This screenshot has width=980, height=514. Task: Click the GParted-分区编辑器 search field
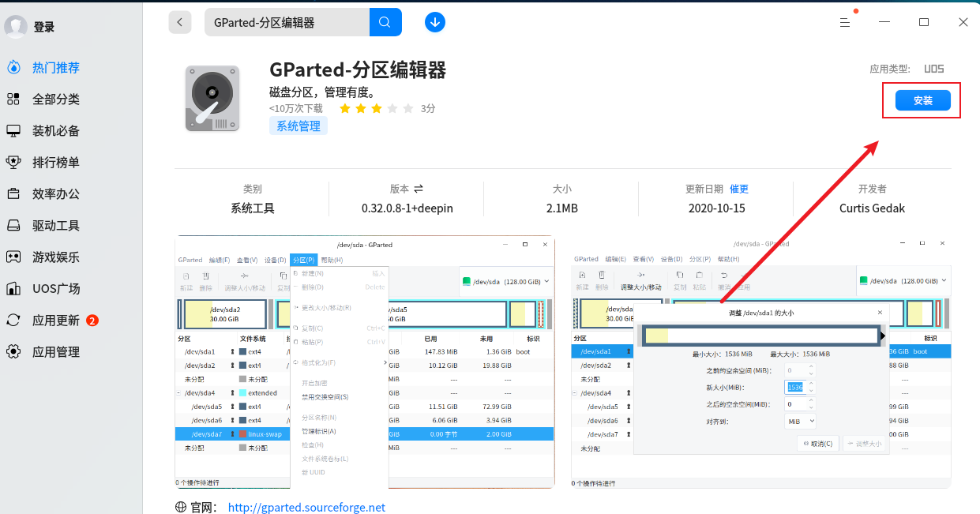(x=287, y=22)
